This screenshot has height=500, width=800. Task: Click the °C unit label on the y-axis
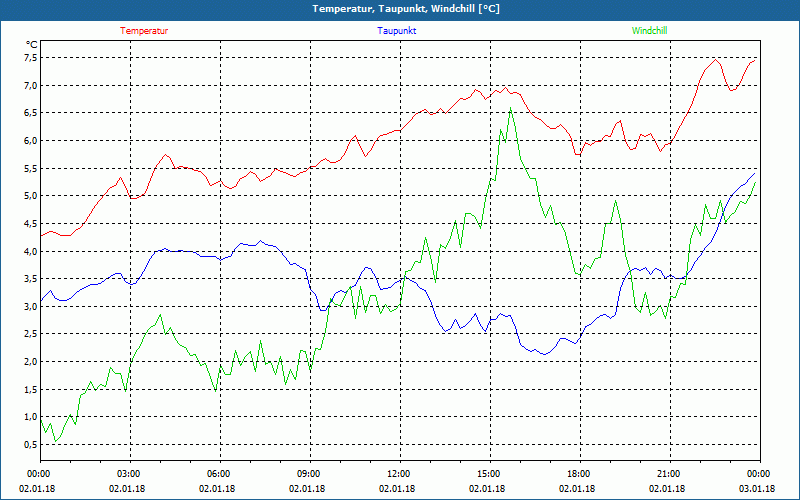[31, 44]
